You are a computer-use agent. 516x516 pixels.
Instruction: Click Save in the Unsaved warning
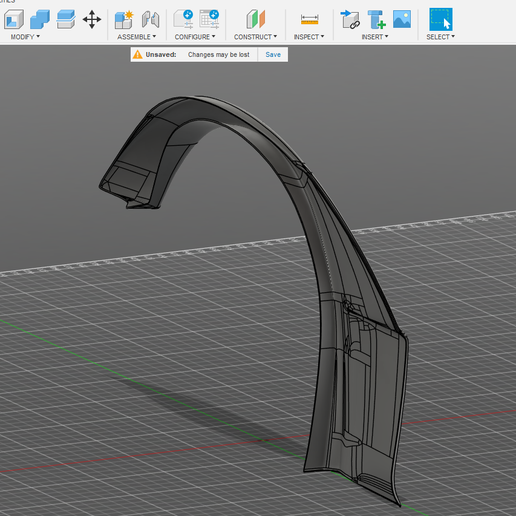point(273,54)
